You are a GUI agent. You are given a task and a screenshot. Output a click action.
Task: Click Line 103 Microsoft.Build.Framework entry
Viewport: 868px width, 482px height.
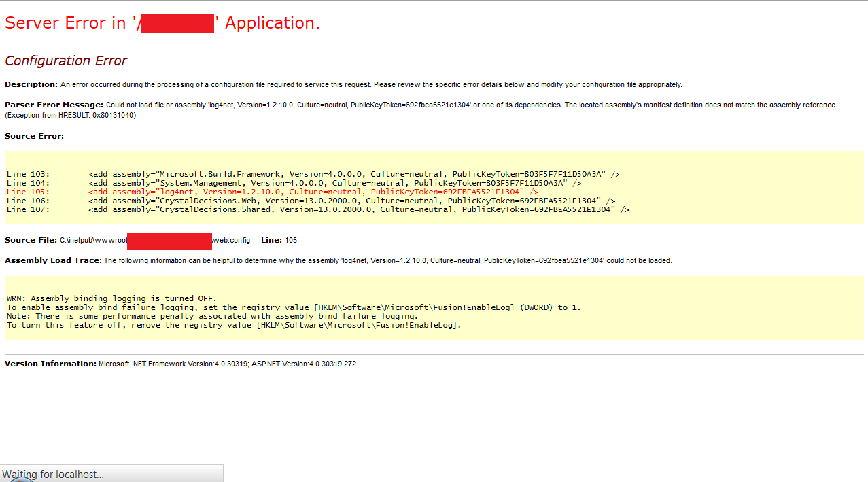click(353, 174)
